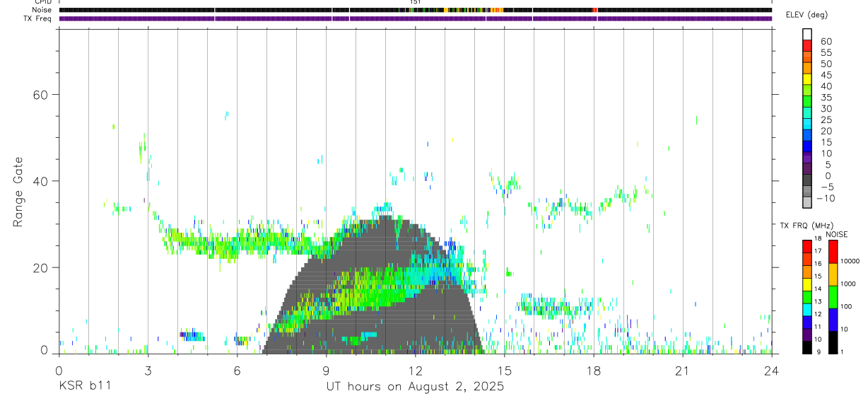
Task: Click the purple TX Freq strip above the plot
Action: click(415, 18)
